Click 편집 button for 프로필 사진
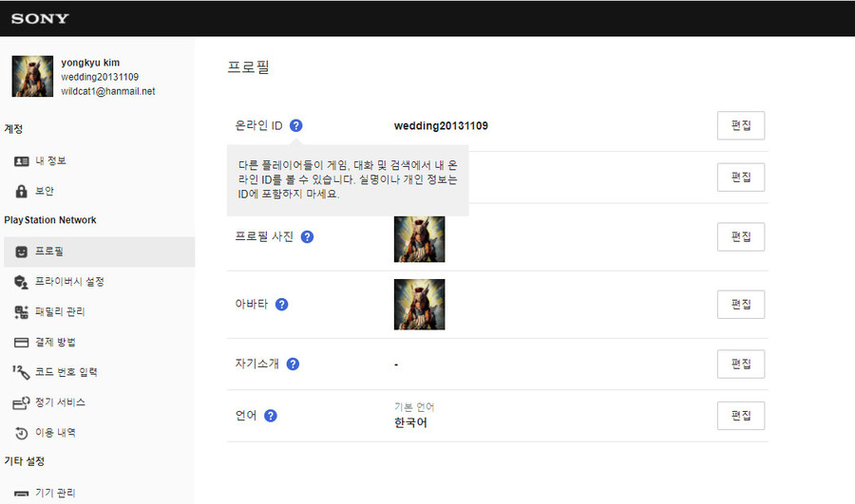 (740, 236)
